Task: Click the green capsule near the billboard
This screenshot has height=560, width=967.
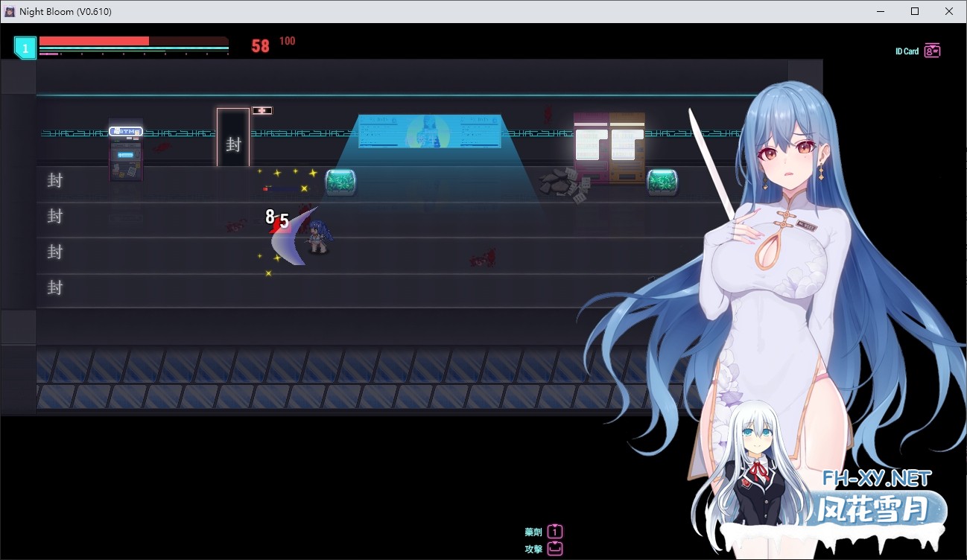Action: point(340,182)
